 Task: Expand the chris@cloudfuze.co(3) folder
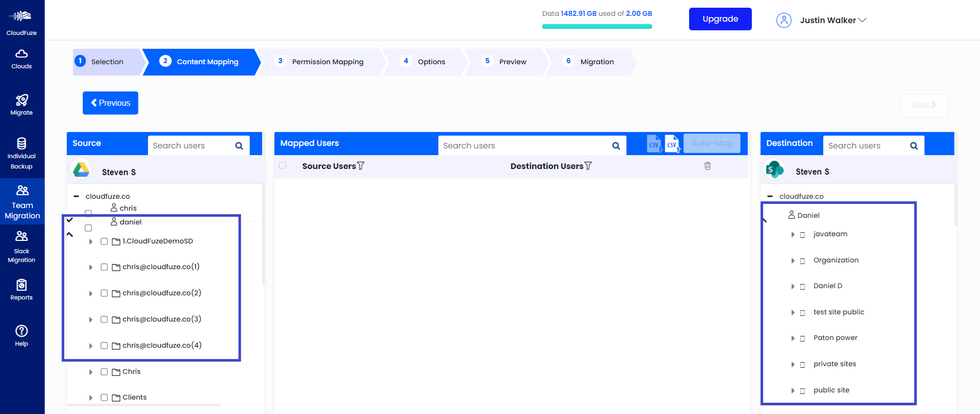coord(91,319)
